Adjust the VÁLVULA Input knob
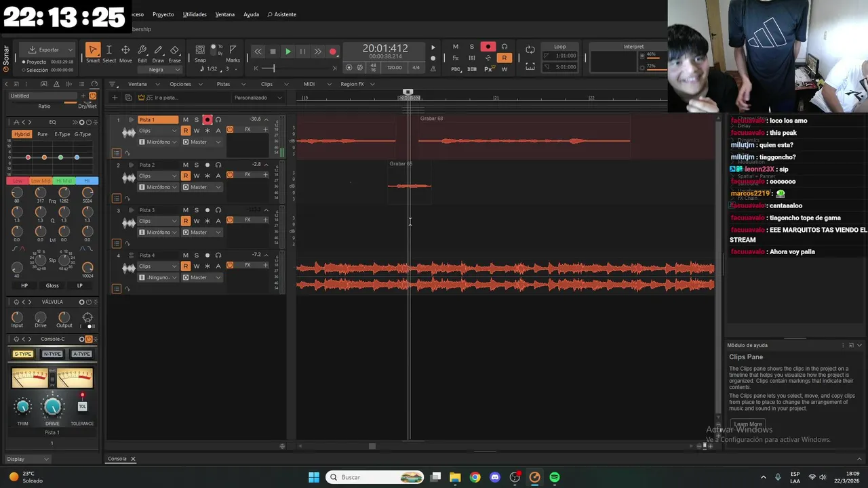The height and width of the screenshot is (488, 868). 17,317
